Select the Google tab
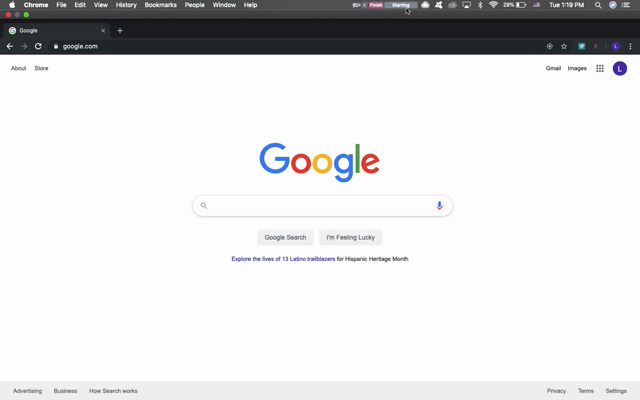Image resolution: width=640 pixels, height=400 pixels. 55,31
